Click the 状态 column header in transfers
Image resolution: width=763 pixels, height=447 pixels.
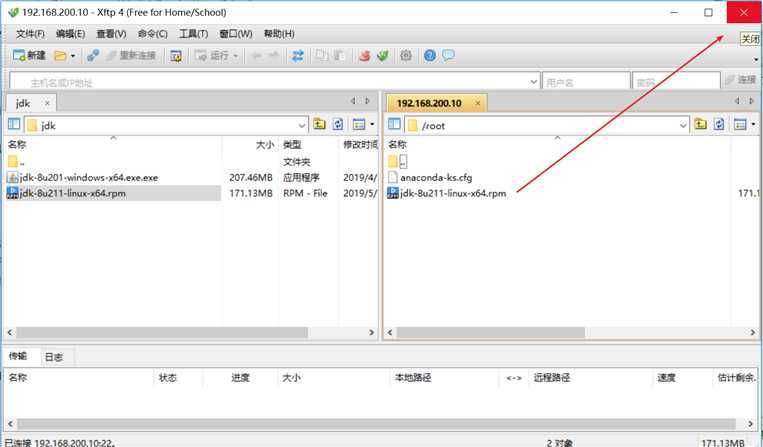tap(168, 377)
